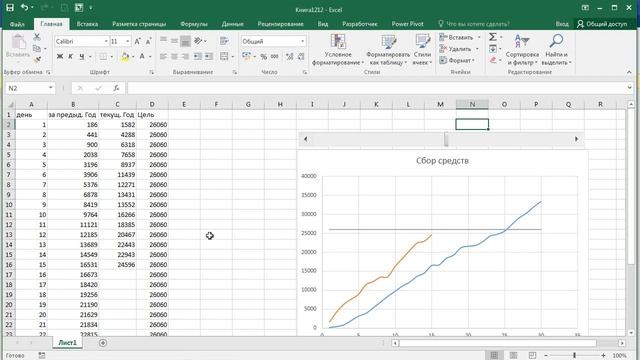Screen dimensions: 640x360
Task: Decrease font size with the smaller A icon
Action: (148, 41)
